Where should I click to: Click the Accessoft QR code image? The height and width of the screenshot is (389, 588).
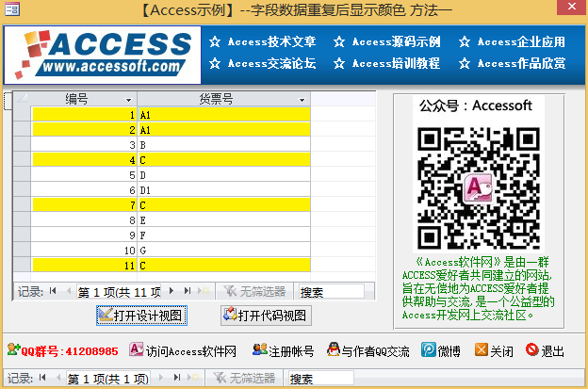click(x=479, y=188)
